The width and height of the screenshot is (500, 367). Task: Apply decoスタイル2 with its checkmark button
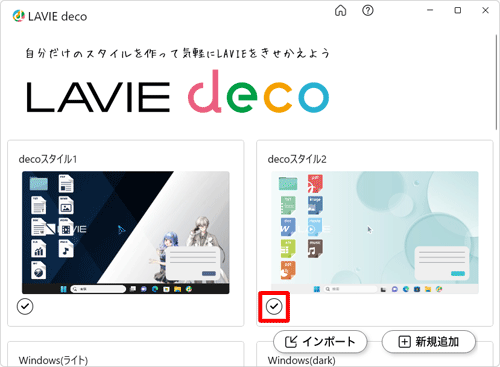274,306
